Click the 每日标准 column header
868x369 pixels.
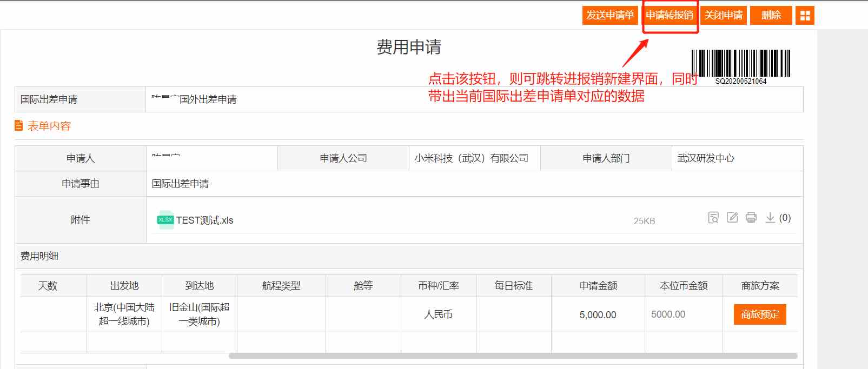pyautogui.click(x=514, y=286)
